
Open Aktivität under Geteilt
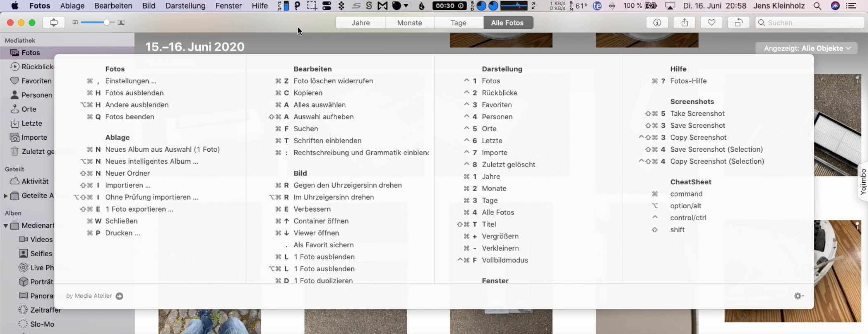pos(29,181)
